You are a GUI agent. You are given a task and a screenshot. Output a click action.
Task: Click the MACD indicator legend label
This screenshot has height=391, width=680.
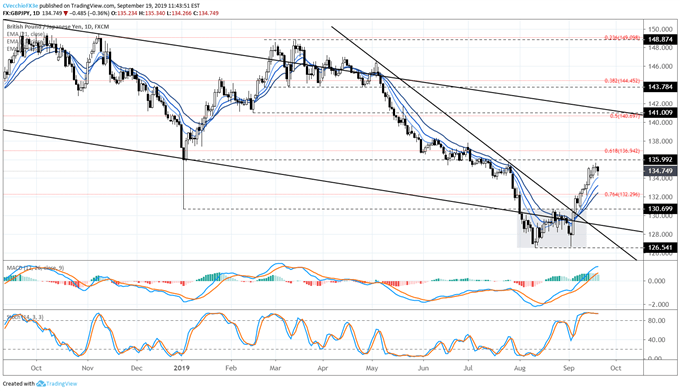(x=35, y=268)
